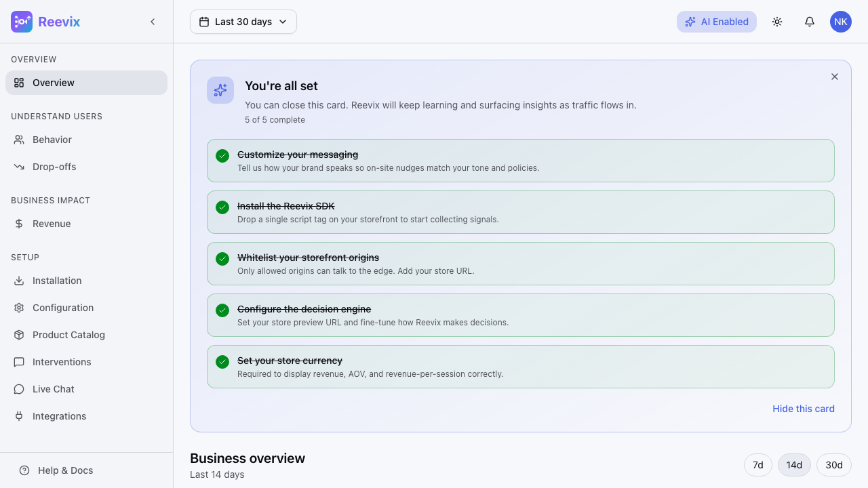The width and height of the screenshot is (868, 488).
Task: Select Behavior in the sidebar
Action: point(52,140)
